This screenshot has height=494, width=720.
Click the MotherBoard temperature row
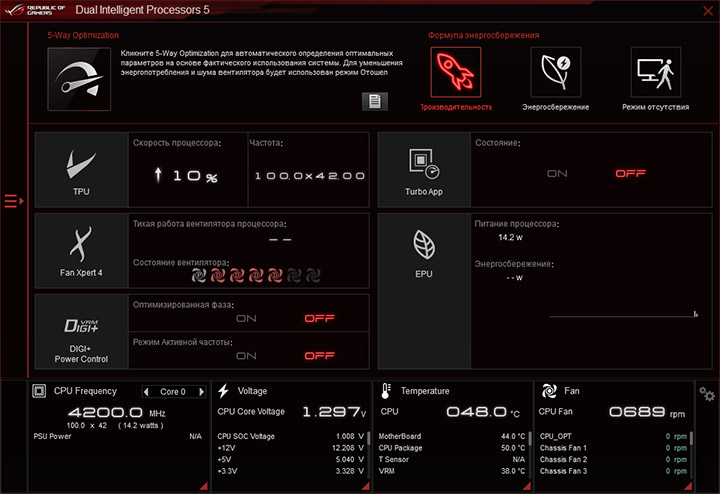452,436
